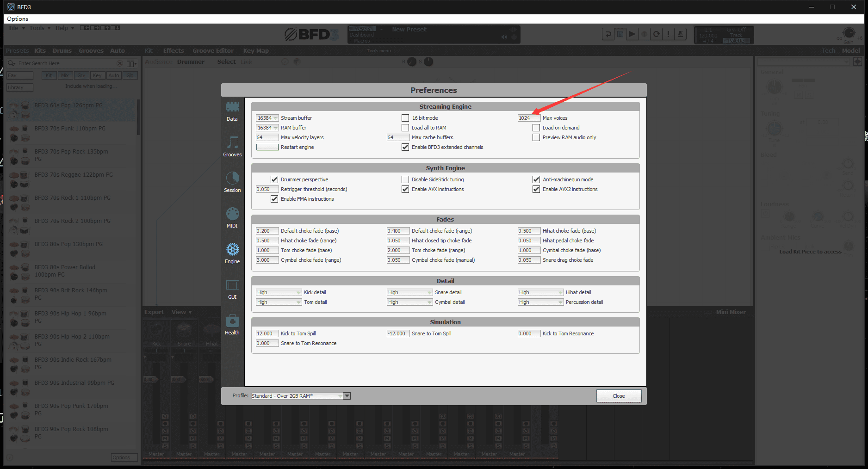Disable BFD3 extended channels checkbox
Image resolution: width=868 pixels, height=469 pixels.
(405, 147)
